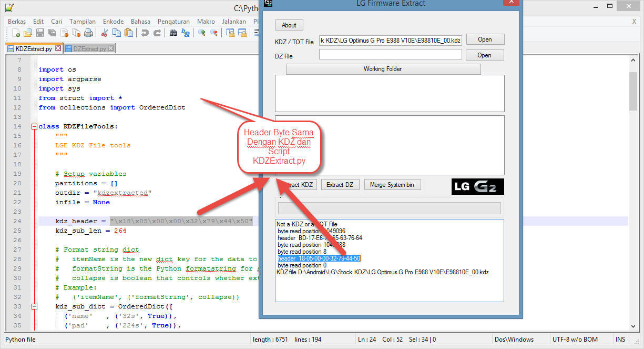This screenshot has width=644, height=349.
Task: Click the Open file folder icon
Action: tap(27, 33)
